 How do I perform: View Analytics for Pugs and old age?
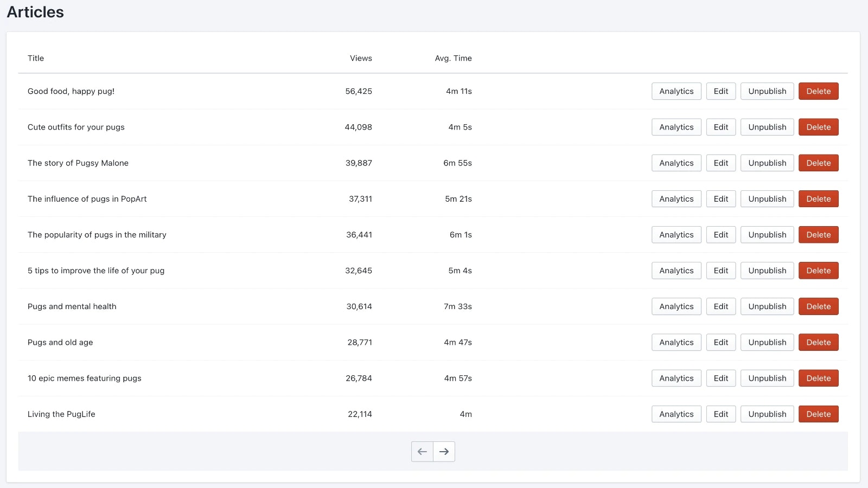click(676, 342)
